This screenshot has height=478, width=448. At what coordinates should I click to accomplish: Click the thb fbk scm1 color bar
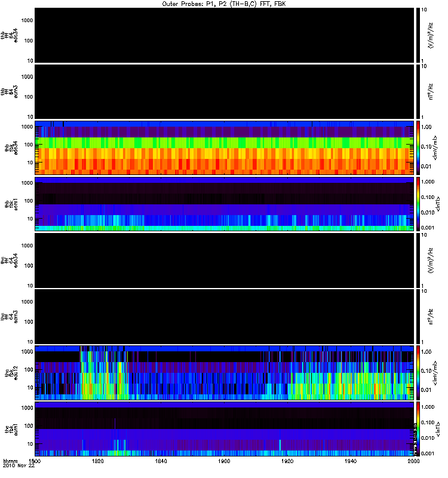coord(418,204)
